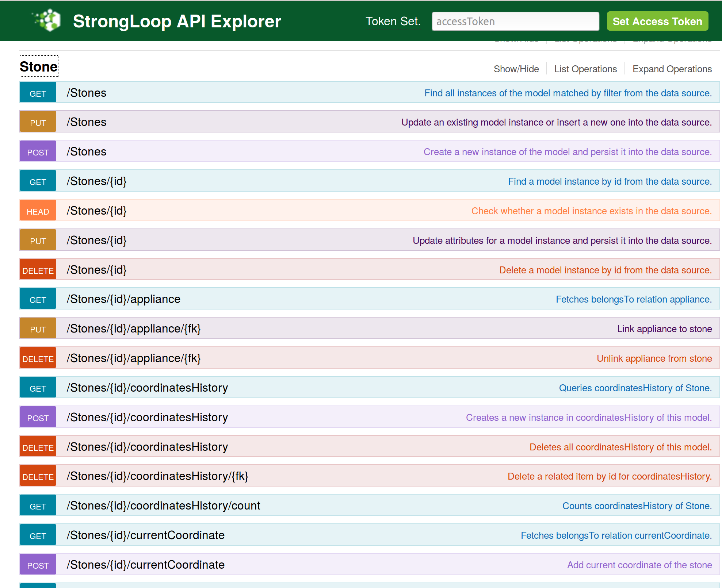This screenshot has width=722, height=588.
Task: Click the HEAD badge for /Stones/{id}
Action: tap(38, 211)
